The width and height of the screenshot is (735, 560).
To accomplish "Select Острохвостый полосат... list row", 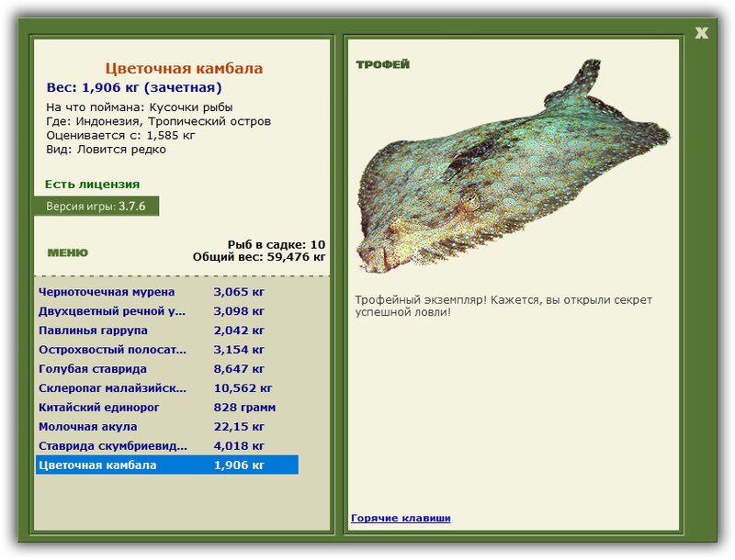I will pos(167,349).
